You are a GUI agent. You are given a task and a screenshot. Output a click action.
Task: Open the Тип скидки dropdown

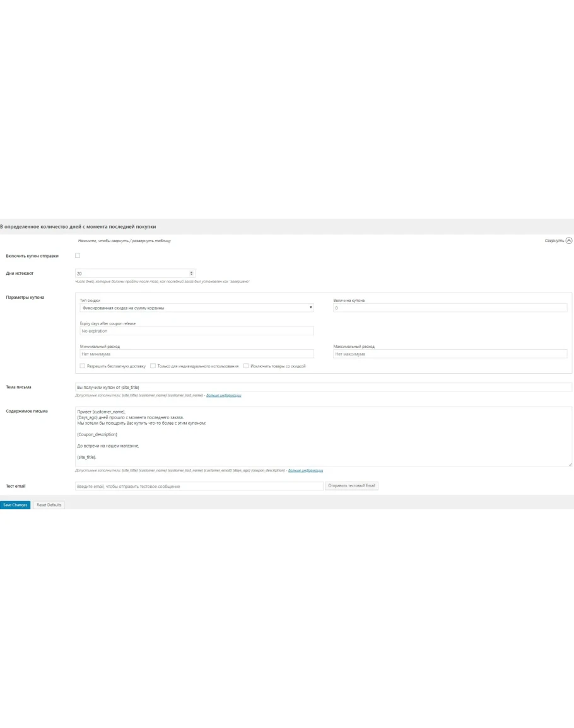point(196,308)
